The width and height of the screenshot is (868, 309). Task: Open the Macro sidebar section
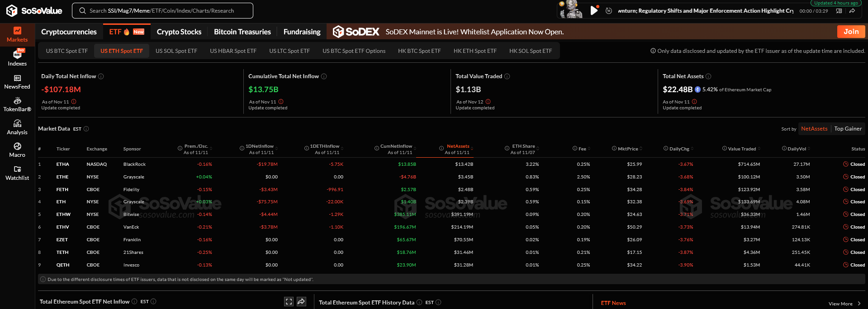17,150
